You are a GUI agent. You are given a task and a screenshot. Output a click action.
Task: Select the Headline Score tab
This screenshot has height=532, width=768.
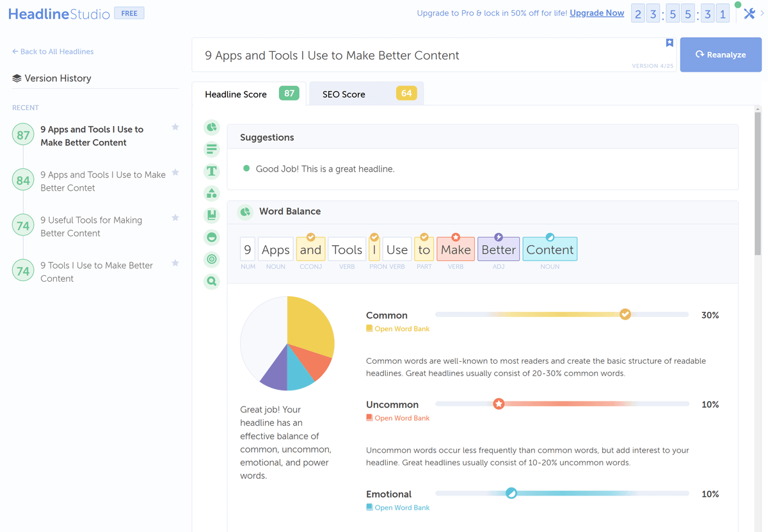click(x=249, y=94)
